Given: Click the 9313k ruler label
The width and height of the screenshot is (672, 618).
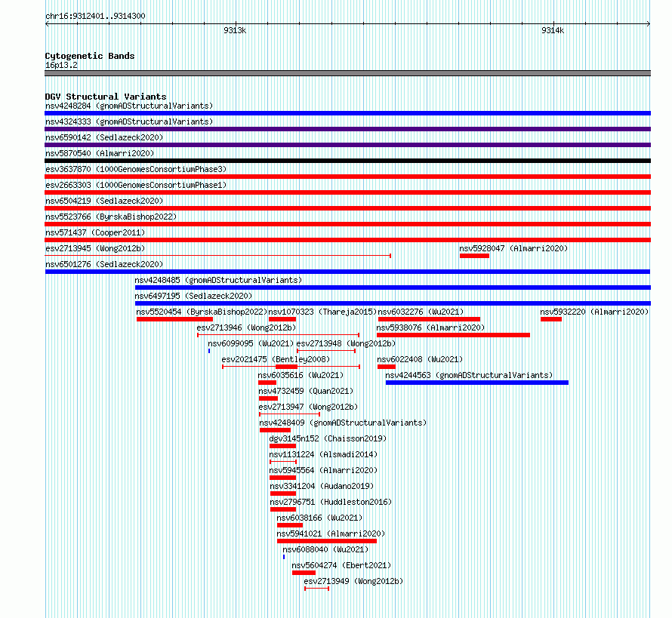Looking at the screenshot, I should 235,30.
